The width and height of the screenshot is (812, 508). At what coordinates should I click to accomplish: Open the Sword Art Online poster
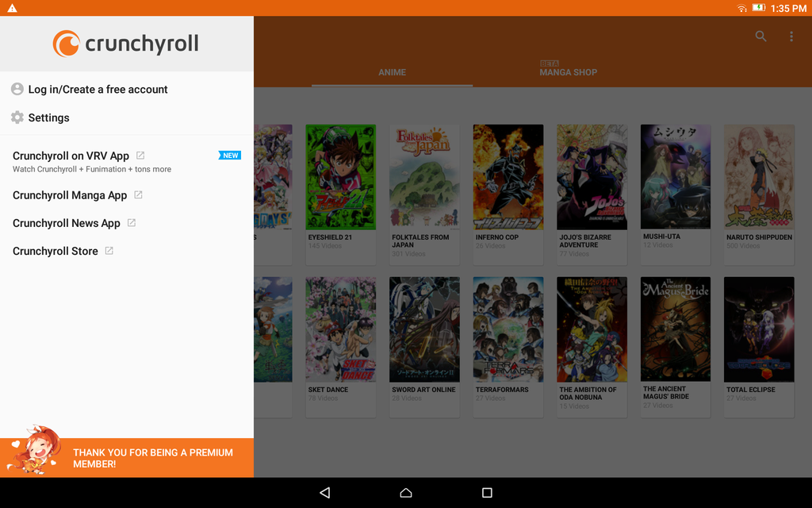pos(425,329)
